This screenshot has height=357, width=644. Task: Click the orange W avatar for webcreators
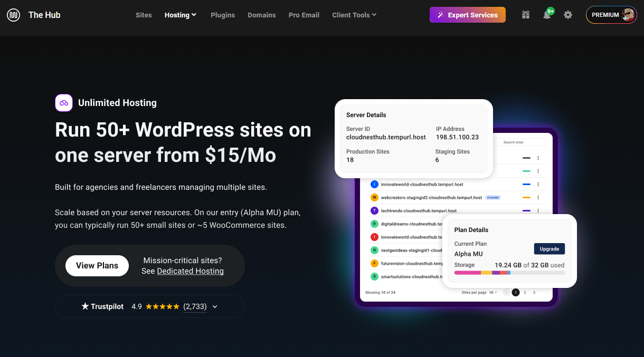pos(374,197)
